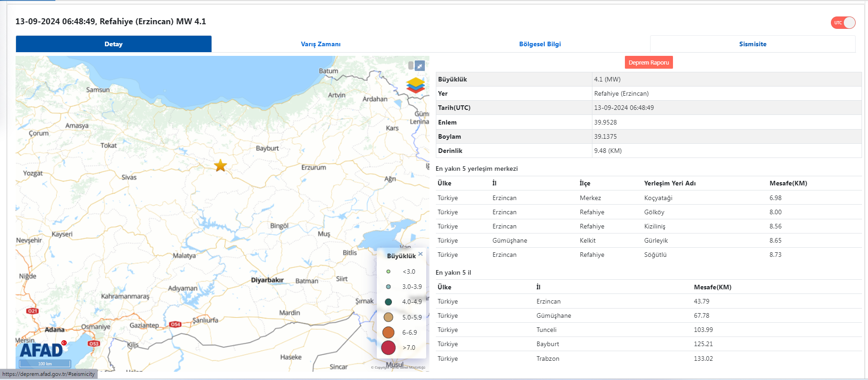Image resolution: width=868 pixels, height=380 pixels.
Task: Open the map layers switcher icon
Action: click(415, 85)
